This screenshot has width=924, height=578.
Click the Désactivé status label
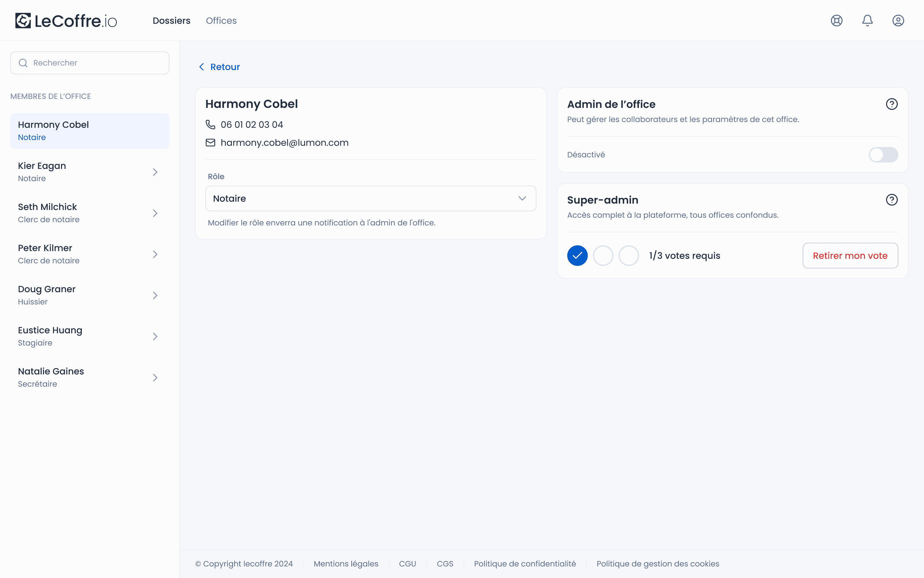click(586, 155)
